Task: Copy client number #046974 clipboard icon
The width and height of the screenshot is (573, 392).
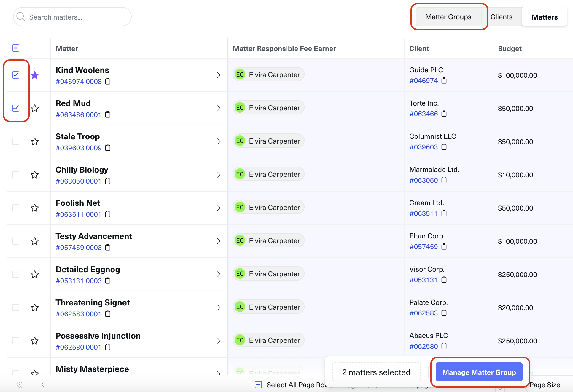Action: [x=444, y=81]
